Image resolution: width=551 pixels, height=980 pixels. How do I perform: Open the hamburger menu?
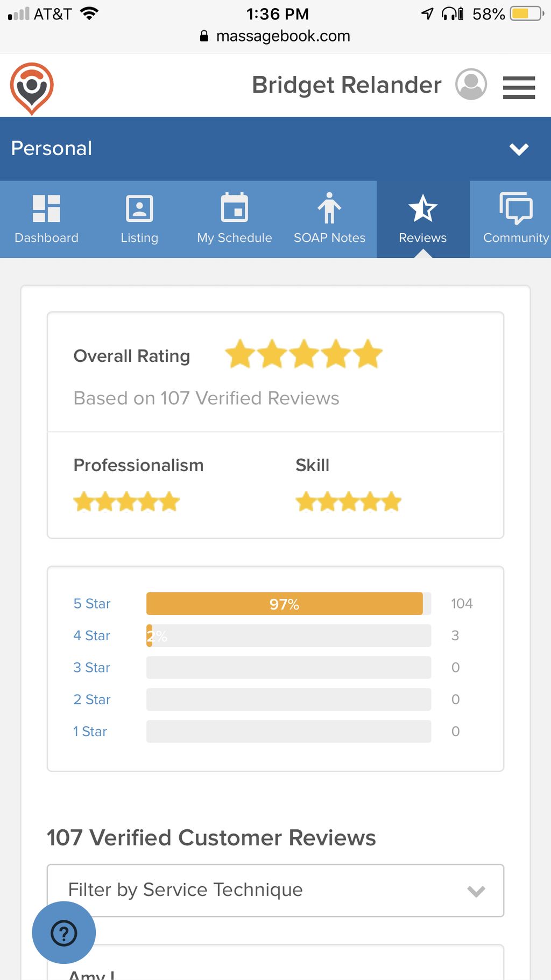point(519,87)
